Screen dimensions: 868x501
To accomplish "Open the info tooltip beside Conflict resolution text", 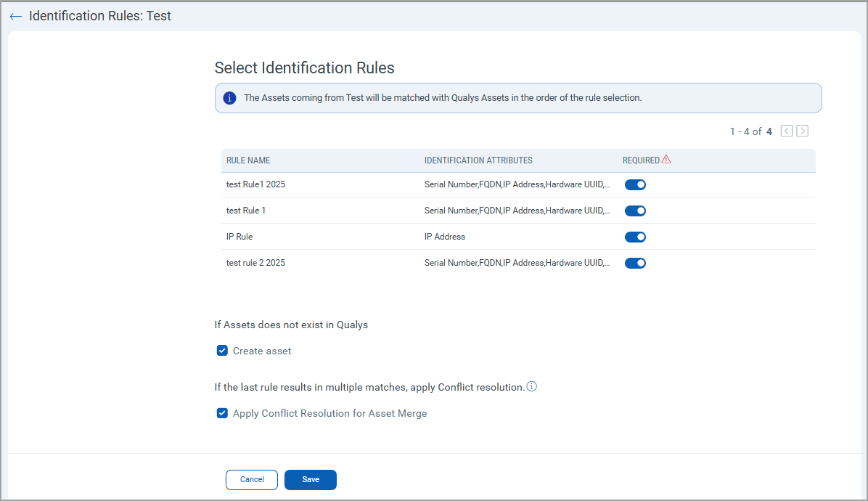I will [531, 386].
